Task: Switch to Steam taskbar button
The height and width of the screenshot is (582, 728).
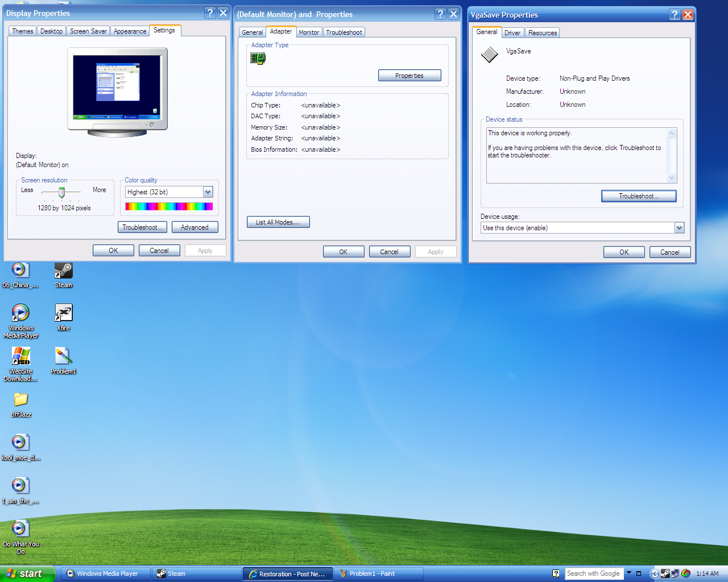Action: coord(197,574)
